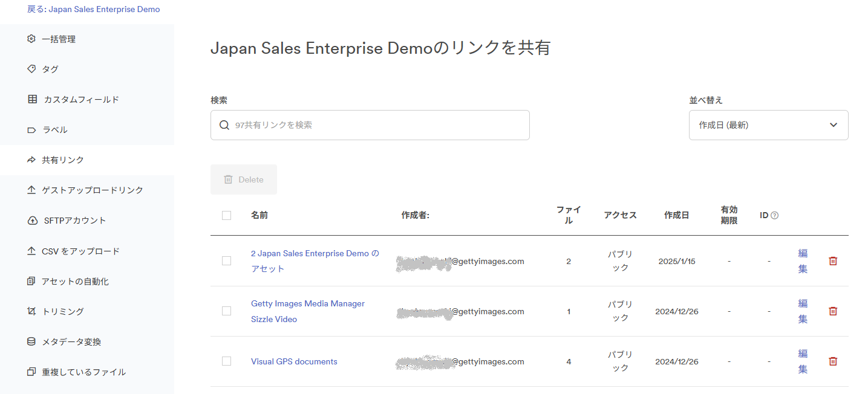Click 編集 for Visual GPS documents row
The height and width of the screenshot is (394, 868).
tap(803, 361)
